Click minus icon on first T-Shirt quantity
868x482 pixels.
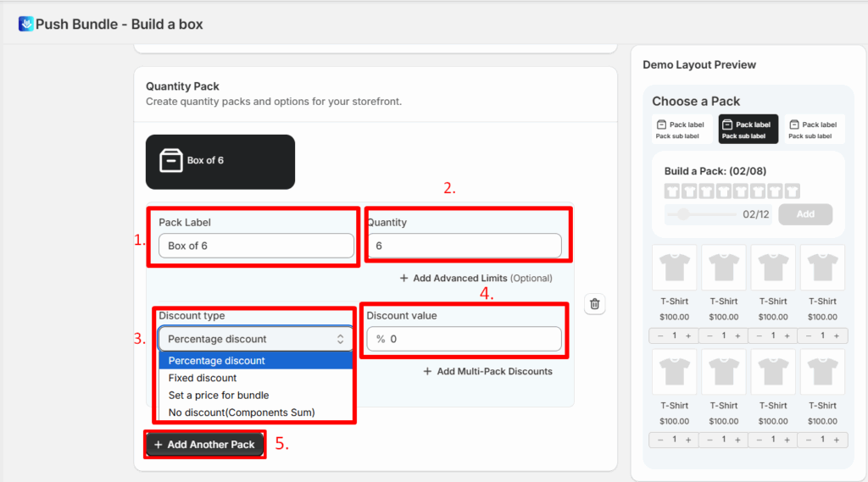(661, 335)
